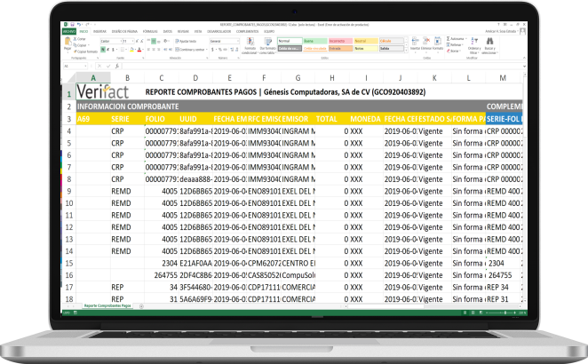Open borders dropdown arrow
588x364 pixels.
[126, 50]
